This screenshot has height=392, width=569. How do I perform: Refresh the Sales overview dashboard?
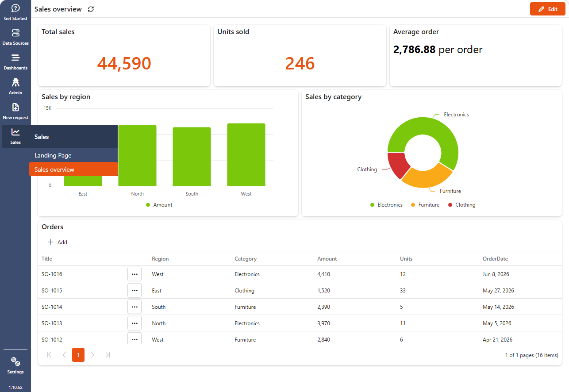click(91, 9)
